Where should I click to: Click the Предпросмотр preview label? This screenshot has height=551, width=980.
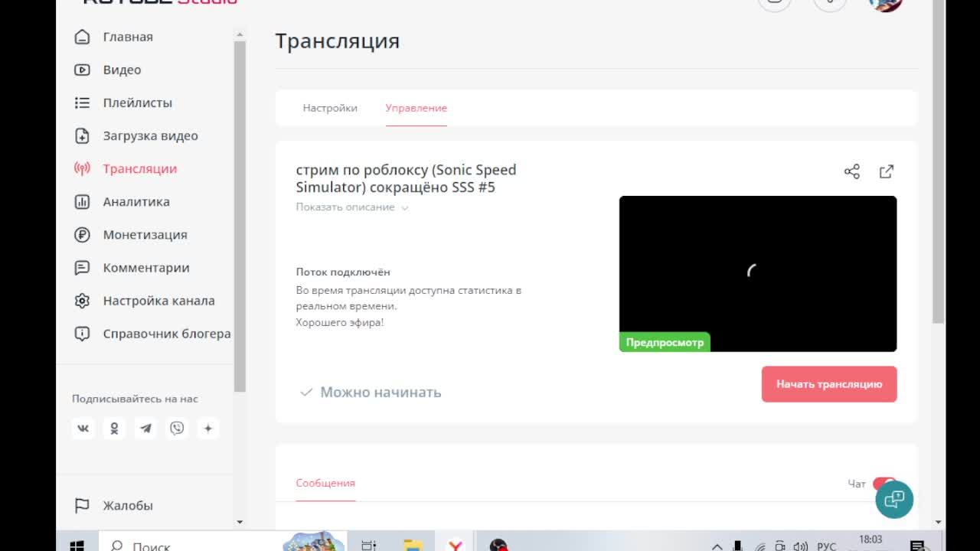point(665,342)
